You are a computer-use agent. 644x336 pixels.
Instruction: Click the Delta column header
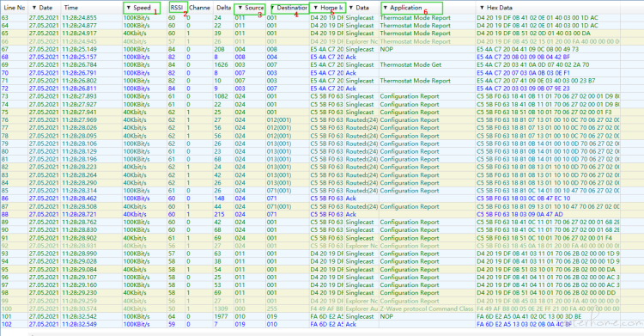pos(223,8)
